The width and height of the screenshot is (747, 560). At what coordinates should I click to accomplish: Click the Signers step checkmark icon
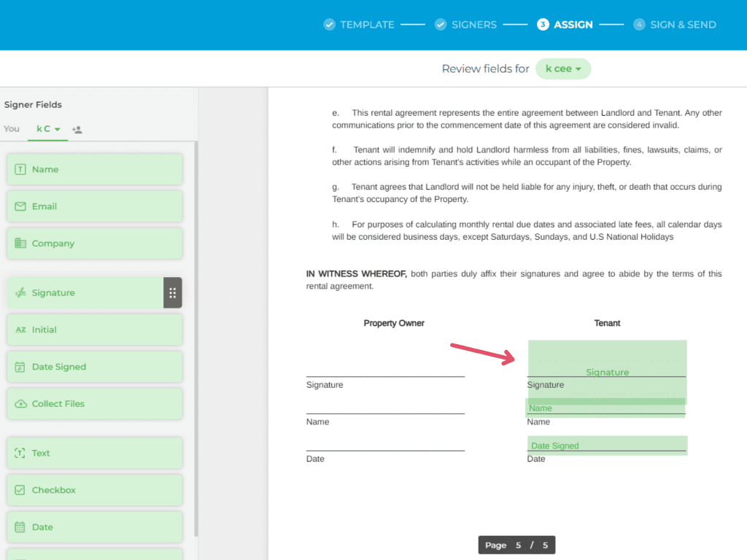pyautogui.click(x=441, y=24)
